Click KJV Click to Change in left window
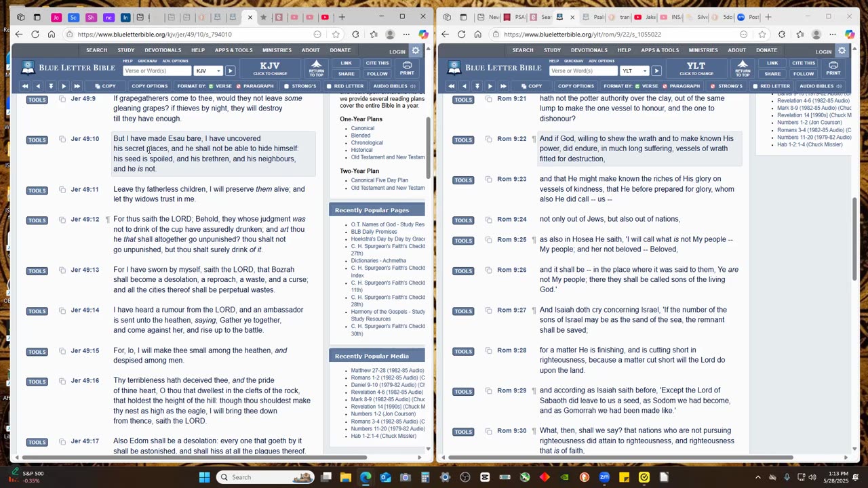The width and height of the screenshot is (868, 488). click(x=270, y=68)
